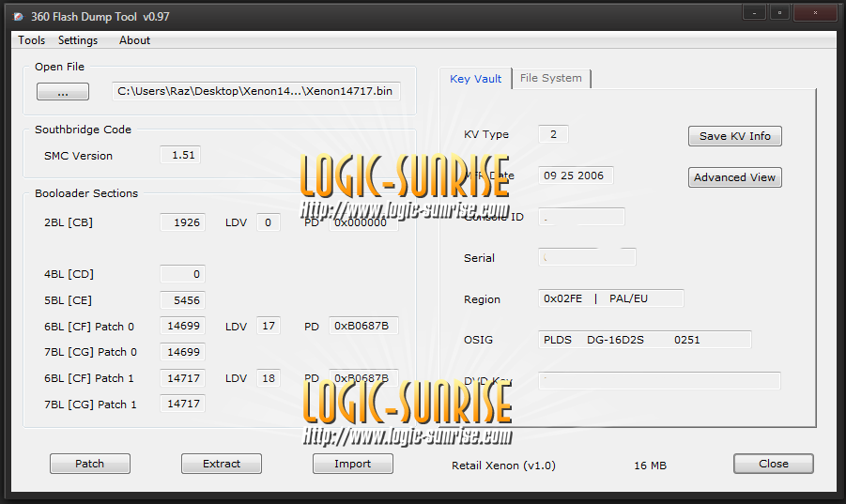
Task: Click the OSIG field
Action: pyautogui.click(x=644, y=340)
